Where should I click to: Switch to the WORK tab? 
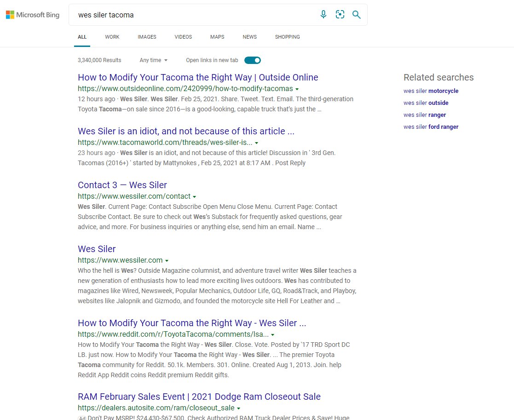(112, 37)
